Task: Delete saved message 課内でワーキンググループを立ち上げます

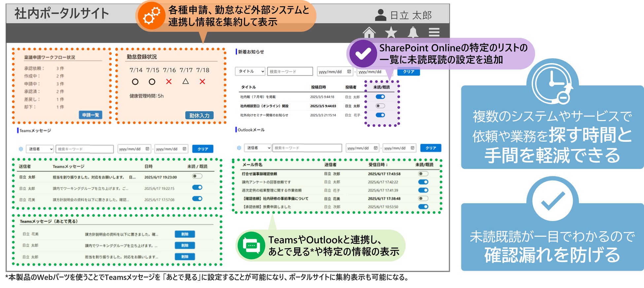Action: tap(185, 245)
